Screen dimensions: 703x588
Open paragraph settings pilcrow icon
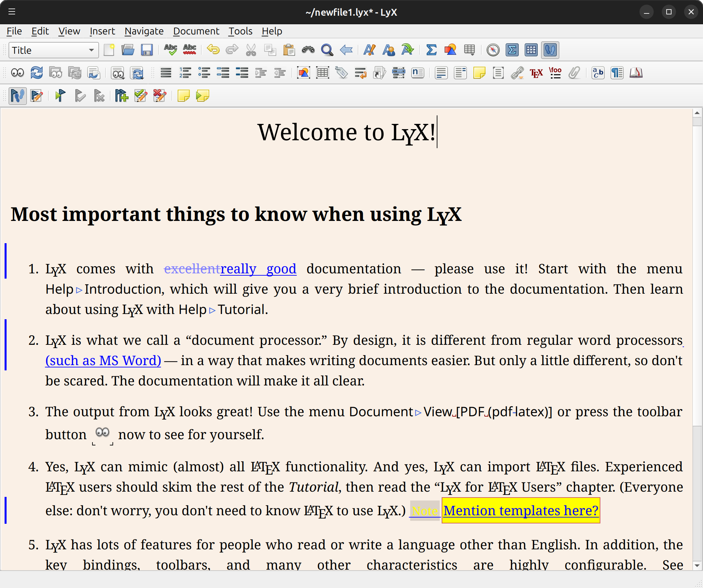pos(617,73)
